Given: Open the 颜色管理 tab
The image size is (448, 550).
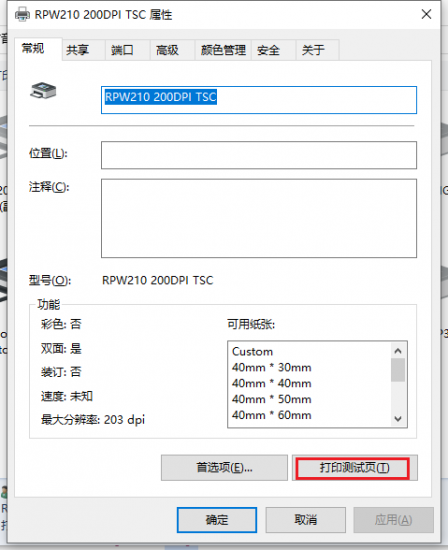Looking at the screenshot, I should tap(223, 50).
